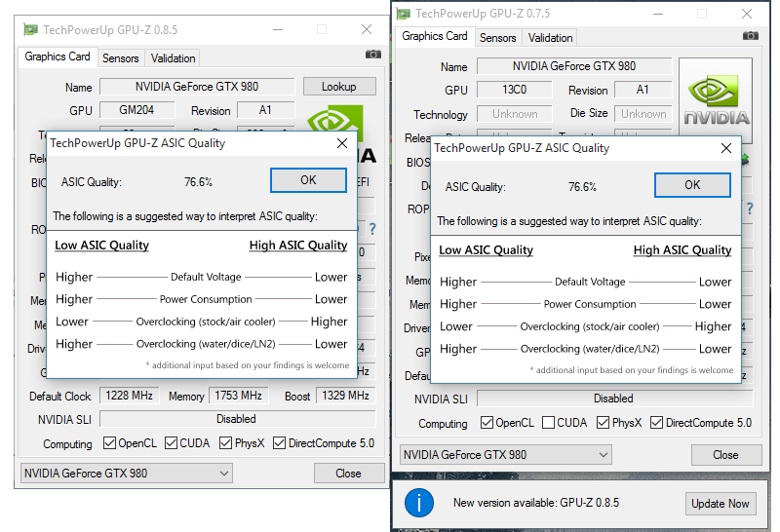Click the Revision A1 field in GPU-Z 0.7.5
Screen dimensions: 780x532
click(643, 90)
